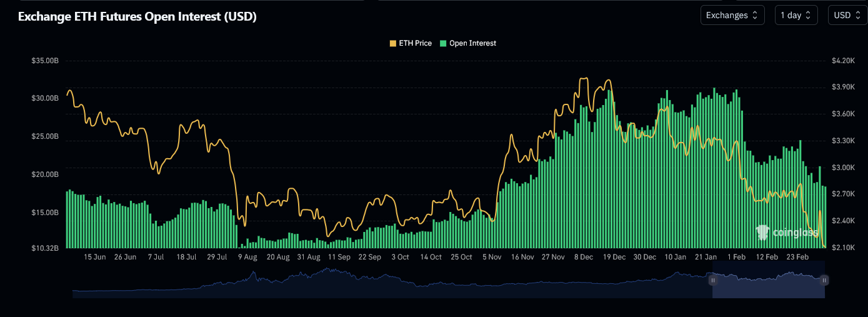Click the up-down chevron beside Exchanges
Screen dimensions: 868x317
tap(755, 15)
